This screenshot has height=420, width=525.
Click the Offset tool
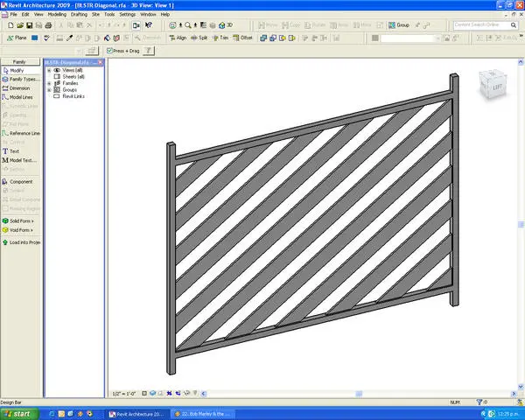242,38
